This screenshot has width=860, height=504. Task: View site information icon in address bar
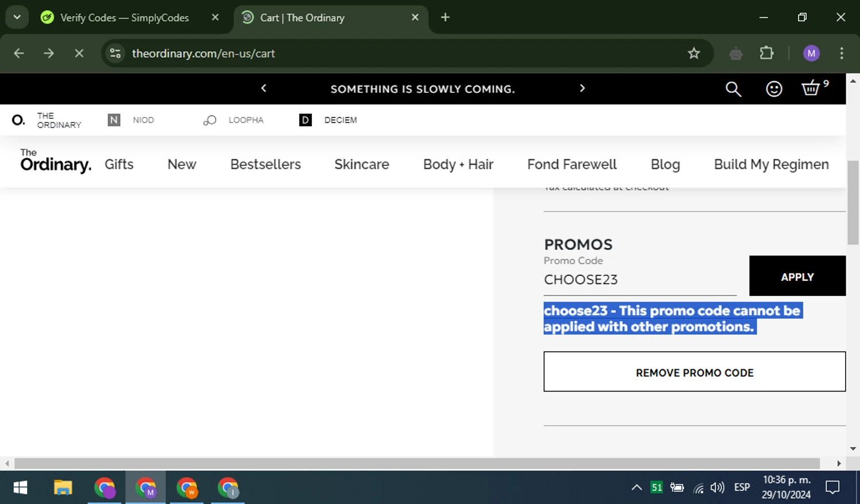(x=115, y=53)
